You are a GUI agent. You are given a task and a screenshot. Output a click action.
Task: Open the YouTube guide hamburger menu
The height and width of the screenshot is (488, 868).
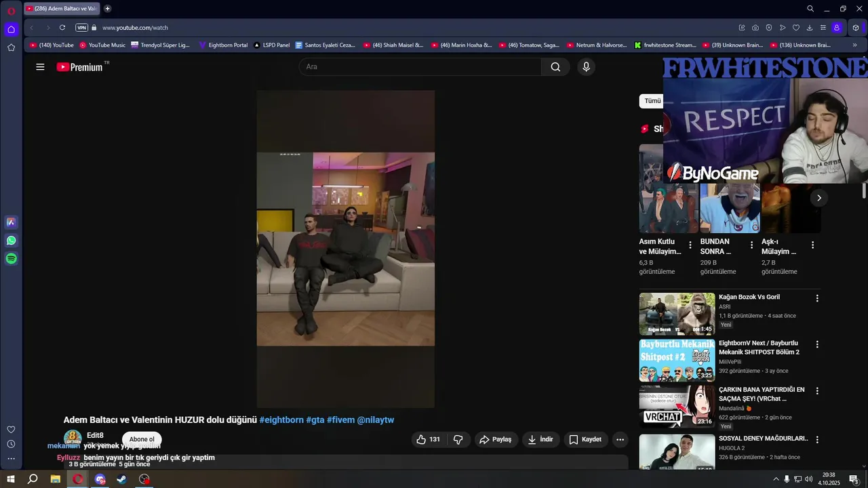(40, 67)
